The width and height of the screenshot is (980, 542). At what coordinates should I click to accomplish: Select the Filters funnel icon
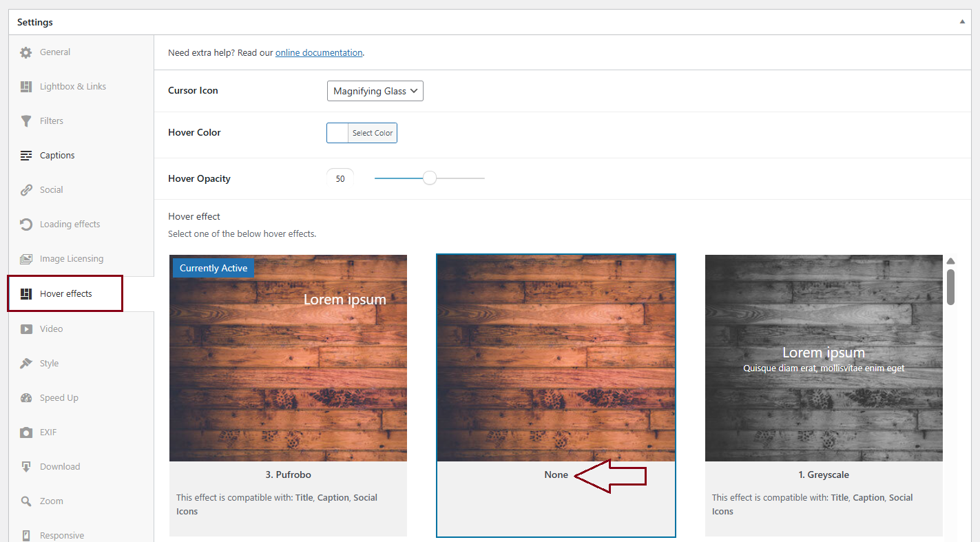pyautogui.click(x=26, y=121)
